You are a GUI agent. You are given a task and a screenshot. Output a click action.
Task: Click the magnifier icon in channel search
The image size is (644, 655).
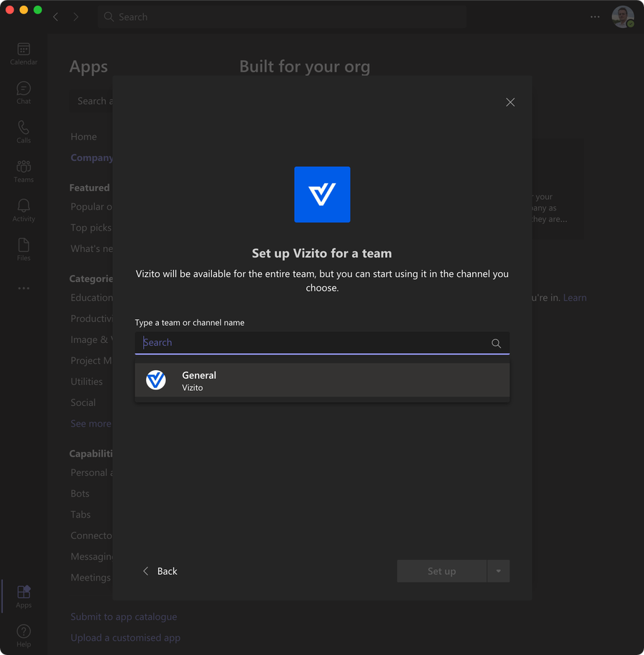pos(496,344)
